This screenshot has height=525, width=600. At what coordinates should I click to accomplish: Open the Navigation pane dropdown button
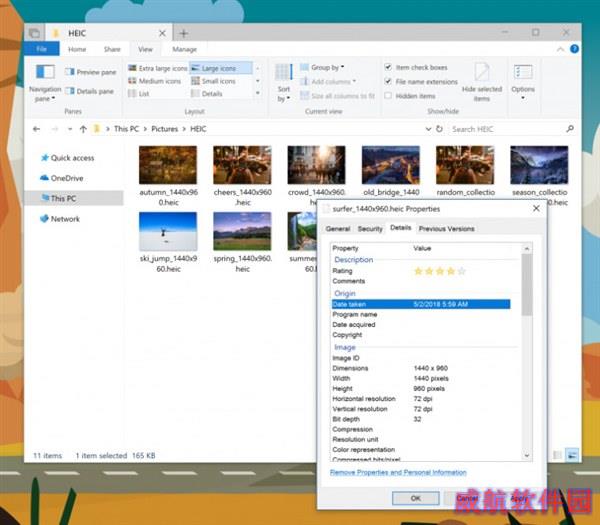pos(45,83)
